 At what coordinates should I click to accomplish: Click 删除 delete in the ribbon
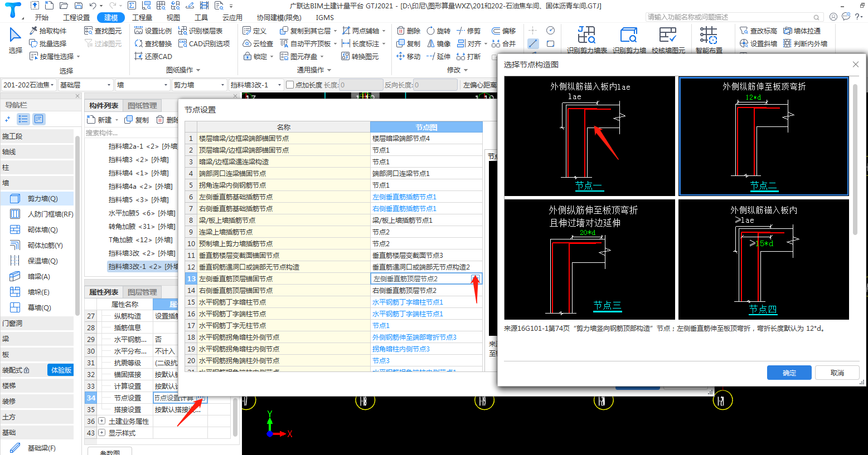click(409, 31)
